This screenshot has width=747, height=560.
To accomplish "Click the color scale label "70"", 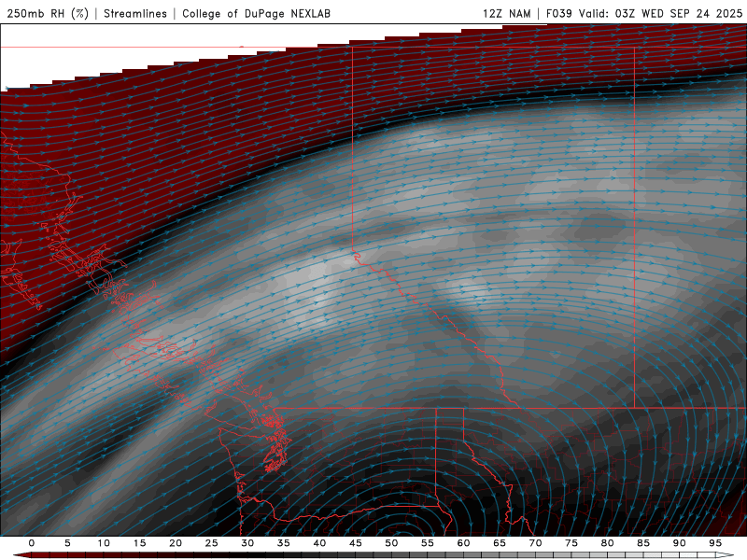I will (535, 543).
